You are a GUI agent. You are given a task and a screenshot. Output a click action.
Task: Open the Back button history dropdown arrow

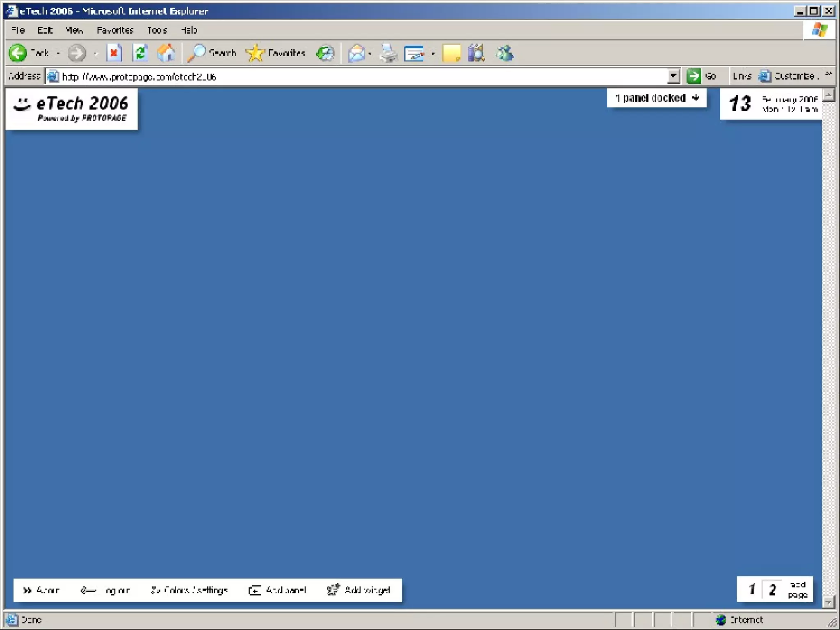coord(58,53)
